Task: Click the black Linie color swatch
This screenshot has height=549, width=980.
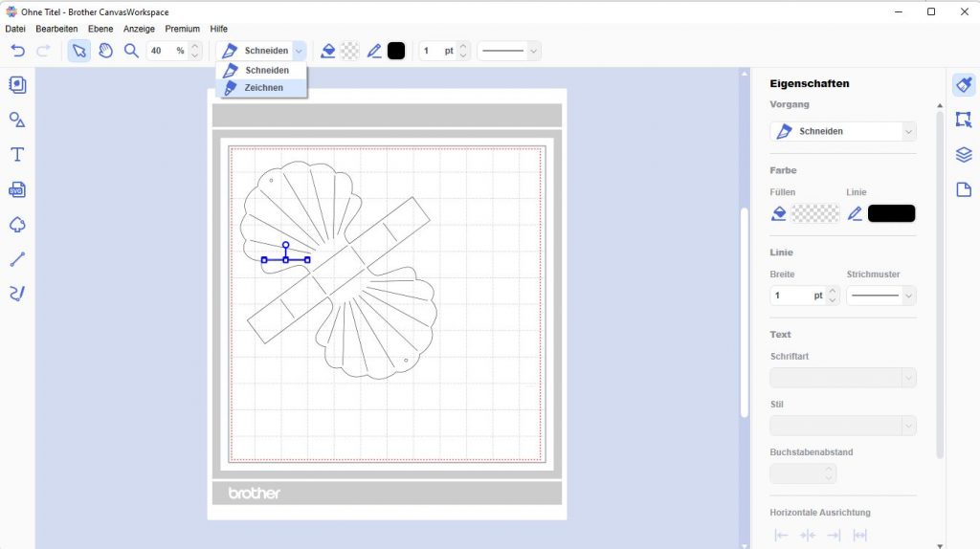Action: tap(891, 213)
